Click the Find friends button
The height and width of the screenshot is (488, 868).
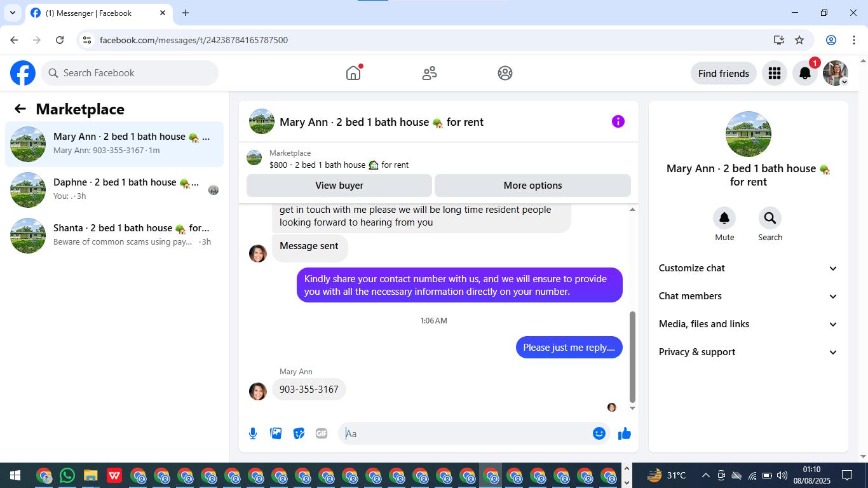click(x=723, y=73)
